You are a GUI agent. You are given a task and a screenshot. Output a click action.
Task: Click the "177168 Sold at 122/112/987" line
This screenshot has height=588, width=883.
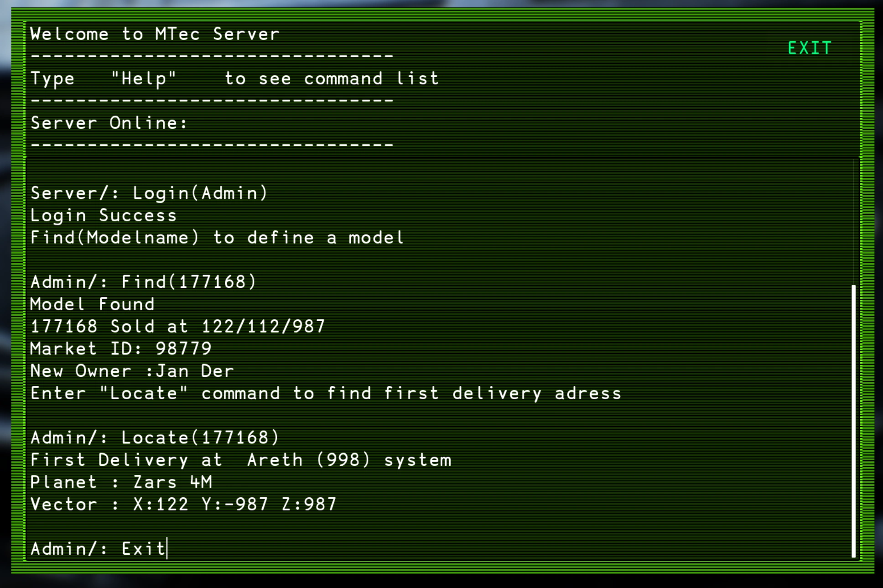tap(177, 327)
